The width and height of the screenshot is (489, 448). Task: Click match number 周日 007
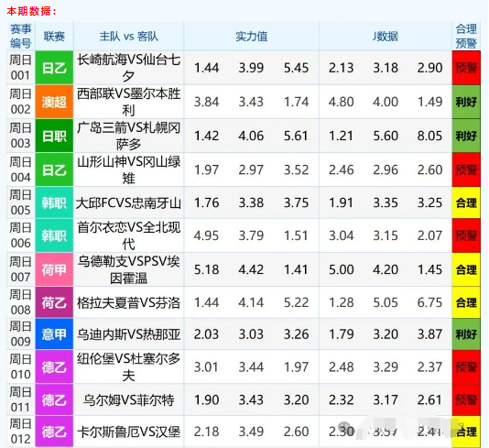[x=20, y=269]
